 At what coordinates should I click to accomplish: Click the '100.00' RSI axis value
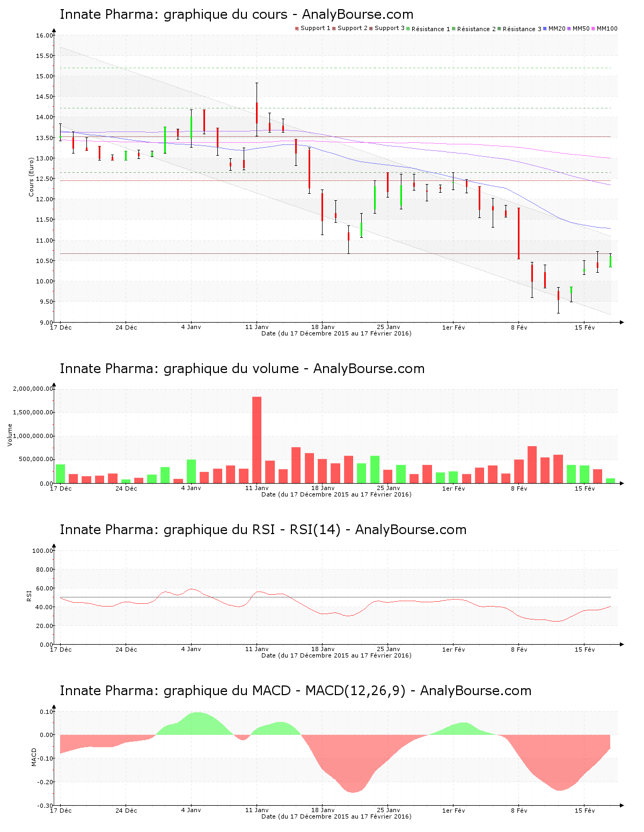point(43,551)
